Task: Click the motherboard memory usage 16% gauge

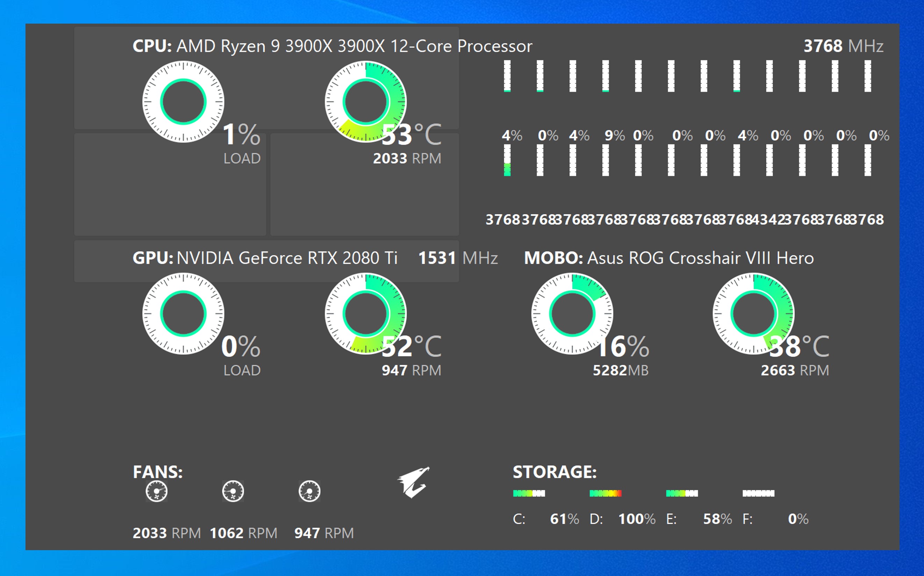Action: (x=572, y=314)
